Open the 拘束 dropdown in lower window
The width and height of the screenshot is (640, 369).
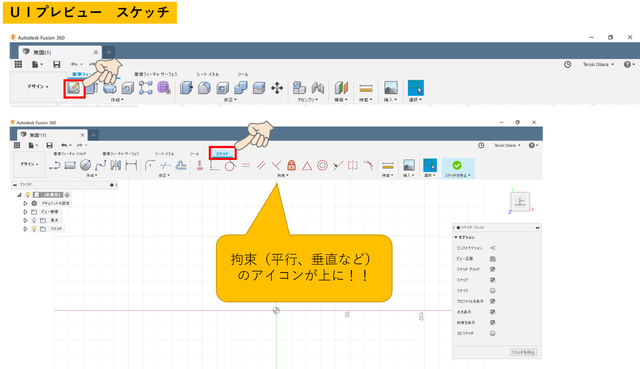(282, 176)
